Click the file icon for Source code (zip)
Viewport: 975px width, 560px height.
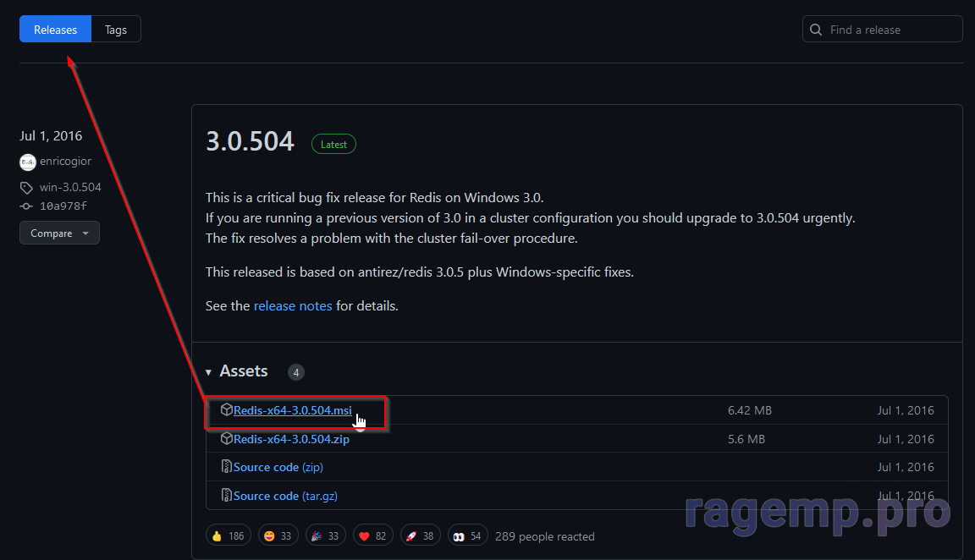point(227,466)
